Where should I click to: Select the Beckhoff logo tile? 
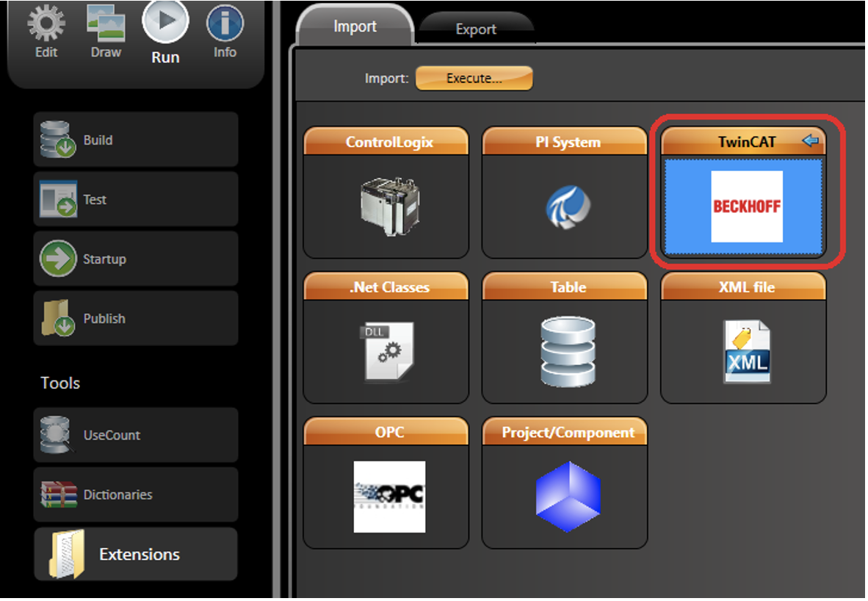point(747,206)
